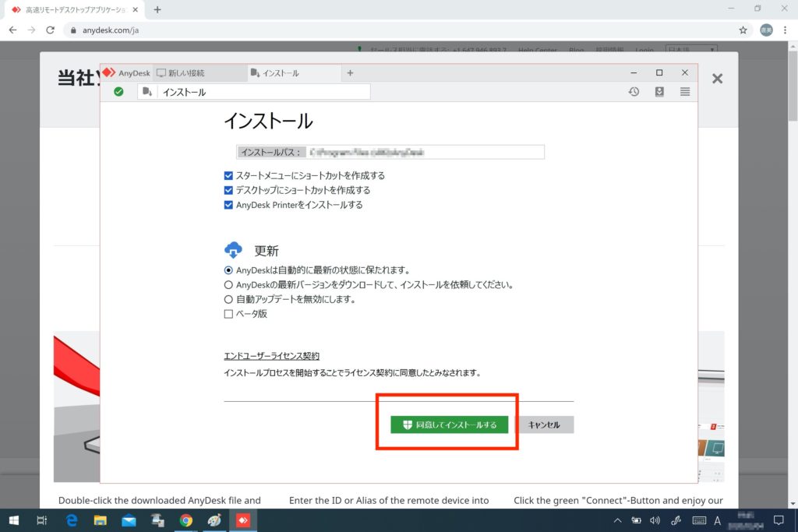Click the battery status tray icon
This screenshot has height=532, width=798.
(636, 520)
